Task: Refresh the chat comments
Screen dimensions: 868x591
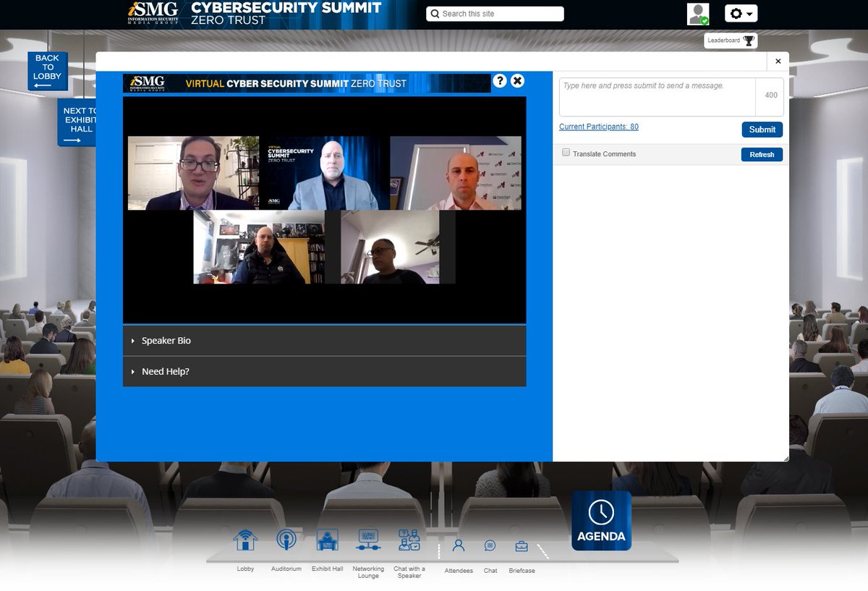Action: (762, 154)
